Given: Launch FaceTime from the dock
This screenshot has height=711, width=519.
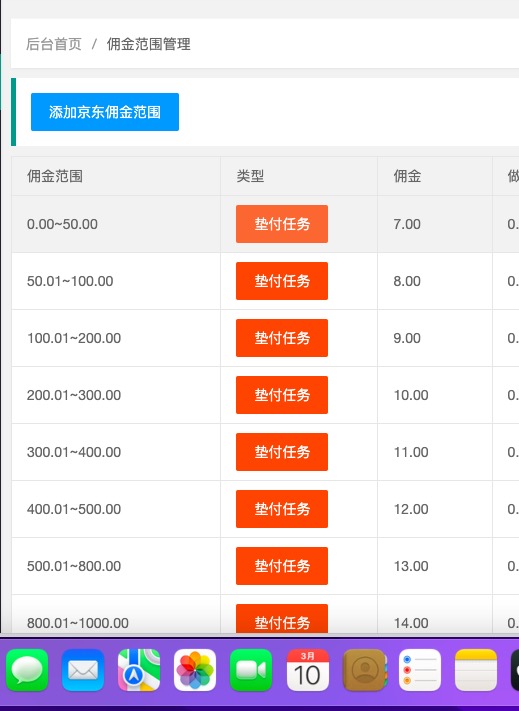Looking at the screenshot, I should (251, 670).
